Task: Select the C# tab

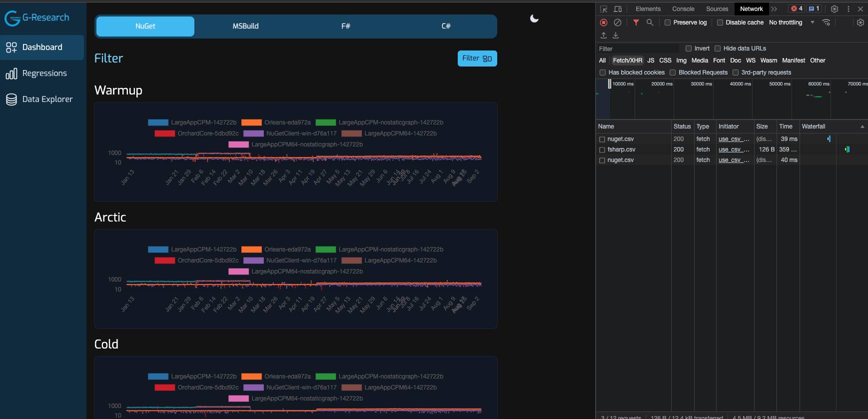Action: (x=446, y=26)
